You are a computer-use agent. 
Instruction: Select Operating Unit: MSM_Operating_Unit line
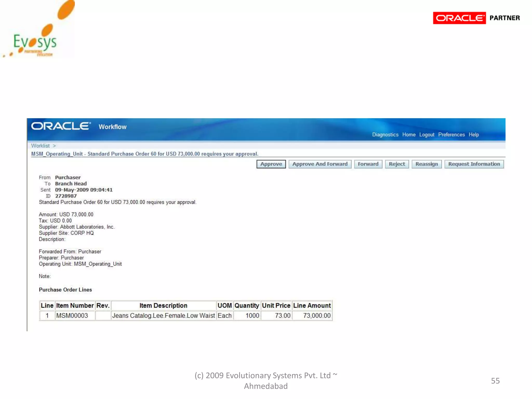[x=80, y=264]
